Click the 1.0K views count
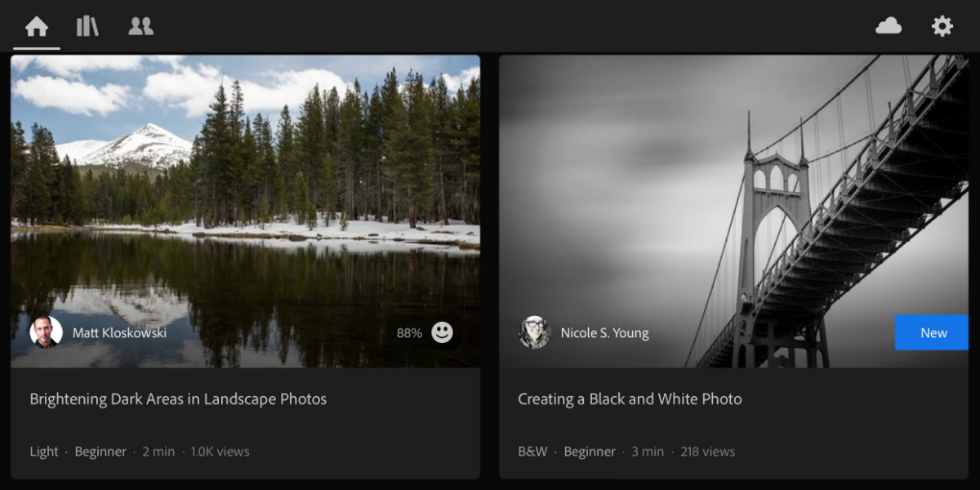This screenshot has width=980, height=490. (220, 451)
